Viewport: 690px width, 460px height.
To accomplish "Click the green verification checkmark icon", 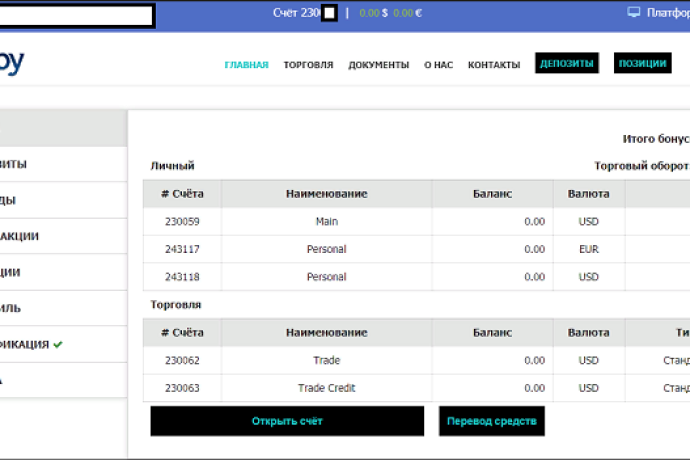I will click(58, 345).
